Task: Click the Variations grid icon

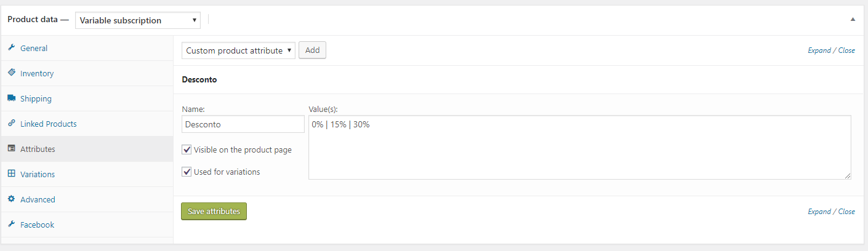Action: 11,174
